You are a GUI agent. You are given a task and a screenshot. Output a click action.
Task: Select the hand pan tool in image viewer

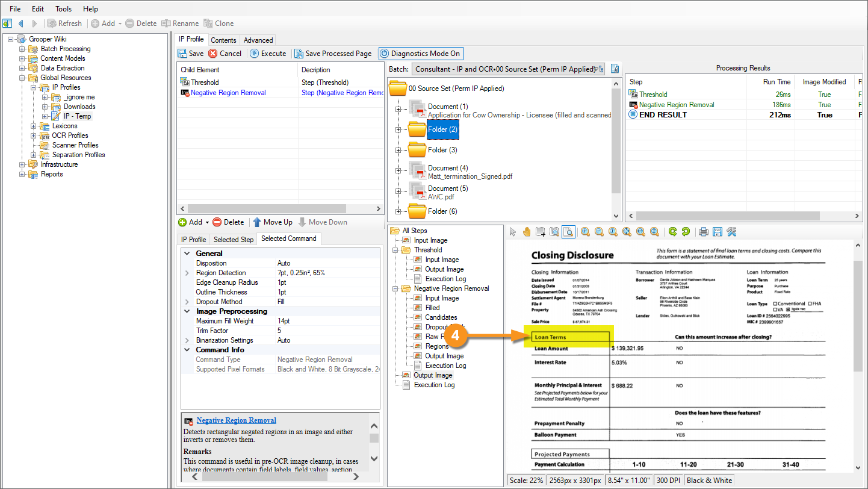(527, 232)
